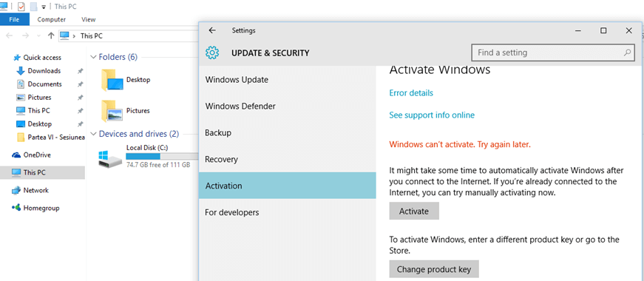Select pinned This PC under Quick access
Image resolution: width=644 pixels, height=281 pixels.
[39, 110]
